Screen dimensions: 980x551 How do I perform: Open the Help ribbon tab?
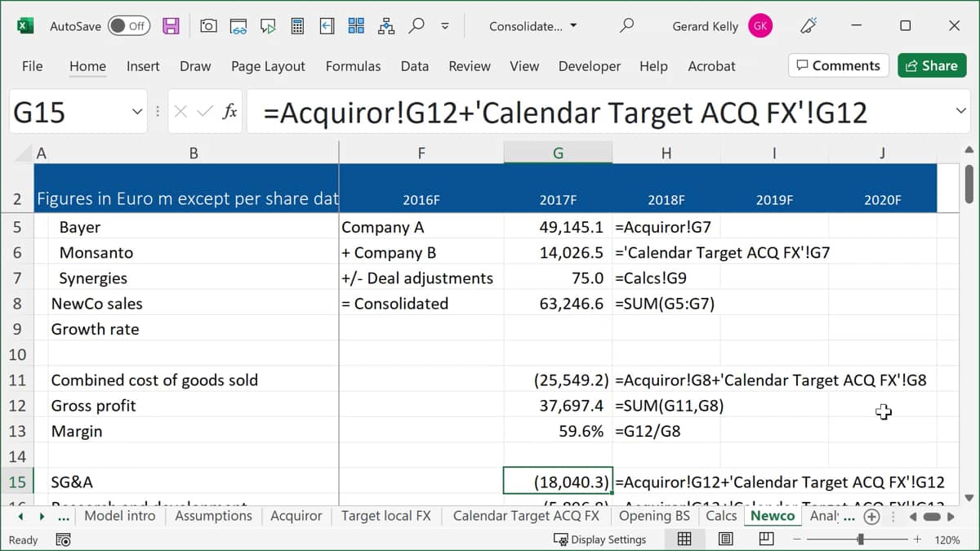point(653,66)
